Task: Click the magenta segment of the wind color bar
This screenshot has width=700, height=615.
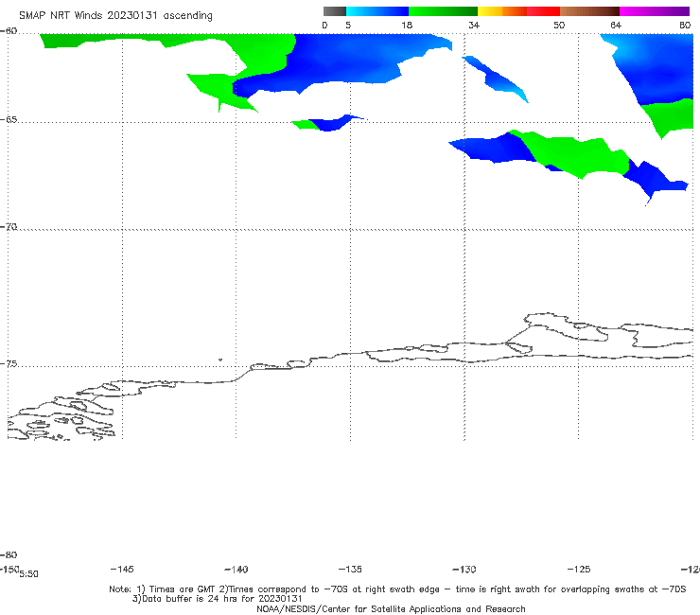Action: [x=655, y=11]
